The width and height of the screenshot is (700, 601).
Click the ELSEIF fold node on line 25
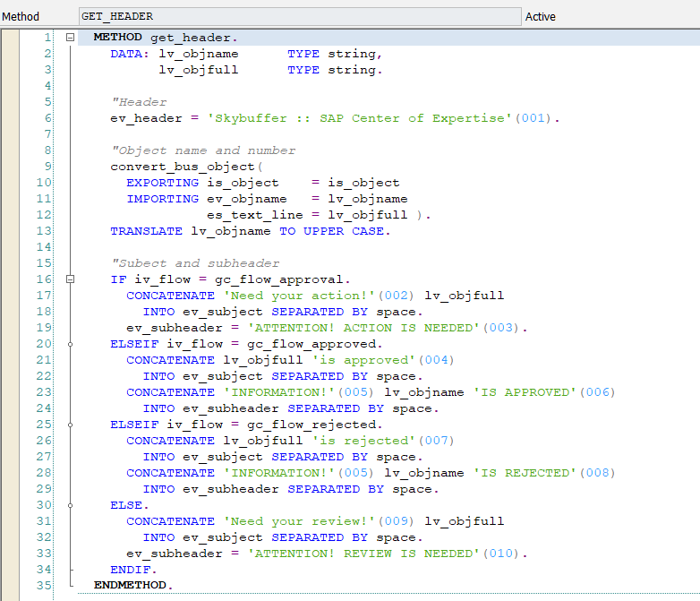click(70, 425)
